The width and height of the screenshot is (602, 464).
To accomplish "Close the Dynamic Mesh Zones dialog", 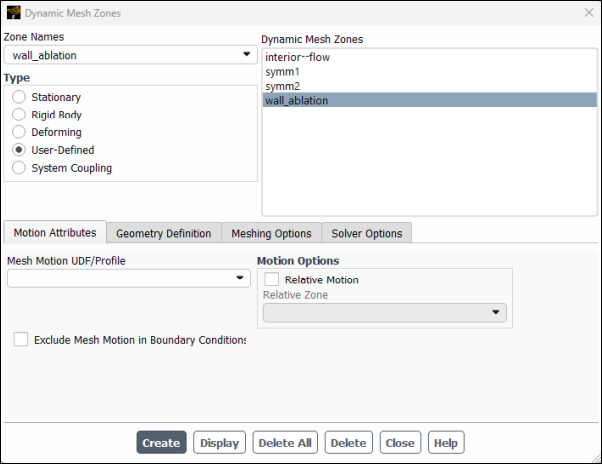I will (x=587, y=12).
